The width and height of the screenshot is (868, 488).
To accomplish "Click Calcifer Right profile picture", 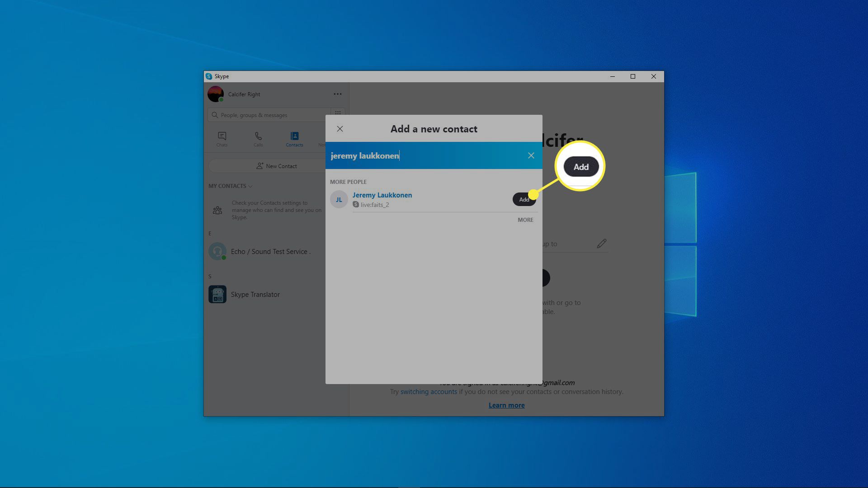I will [x=216, y=94].
